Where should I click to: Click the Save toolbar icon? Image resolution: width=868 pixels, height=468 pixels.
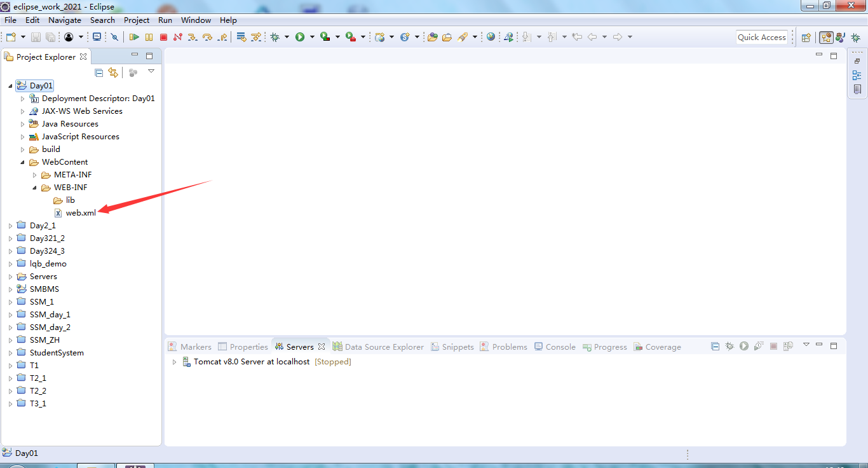click(36, 38)
